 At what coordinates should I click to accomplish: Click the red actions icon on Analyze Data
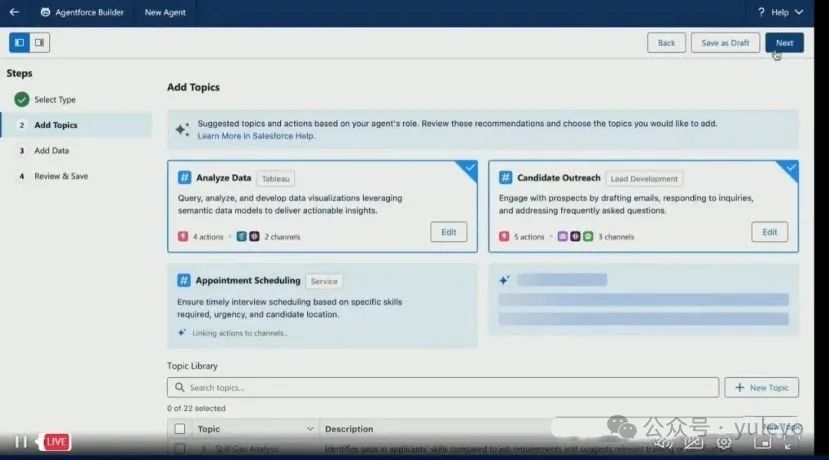[183, 236]
